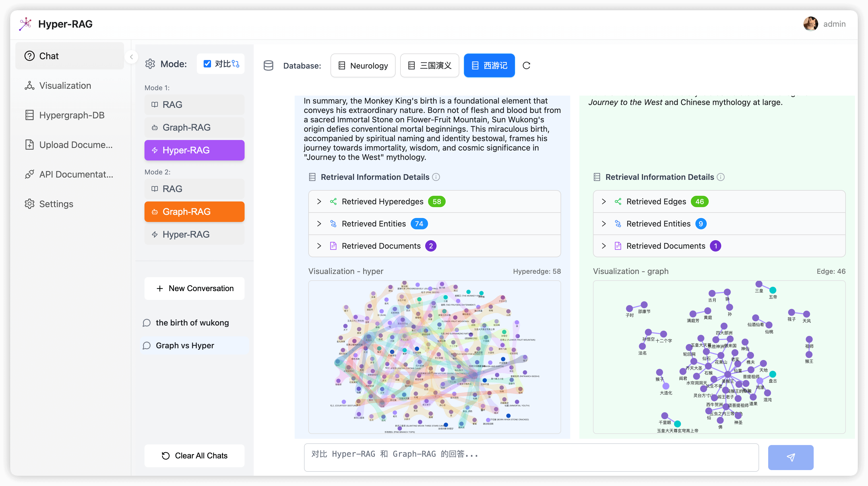
Task: Start a New Conversation
Action: tap(195, 289)
